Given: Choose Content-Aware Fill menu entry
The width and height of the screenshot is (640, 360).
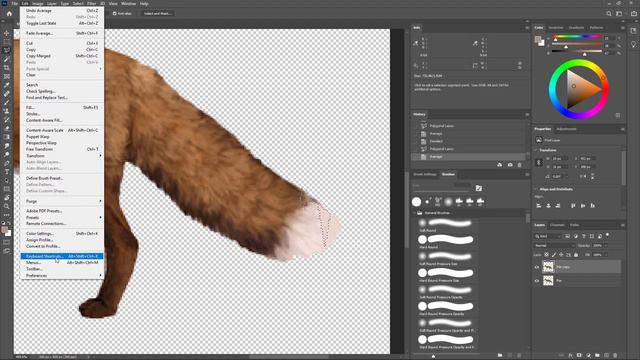Looking at the screenshot, I should click(x=62, y=120).
